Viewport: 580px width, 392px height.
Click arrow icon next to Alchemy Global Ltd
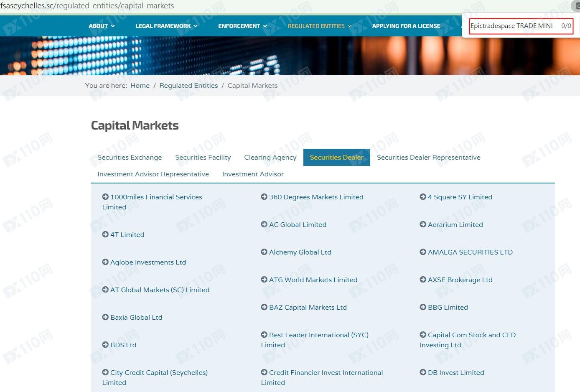coord(264,252)
